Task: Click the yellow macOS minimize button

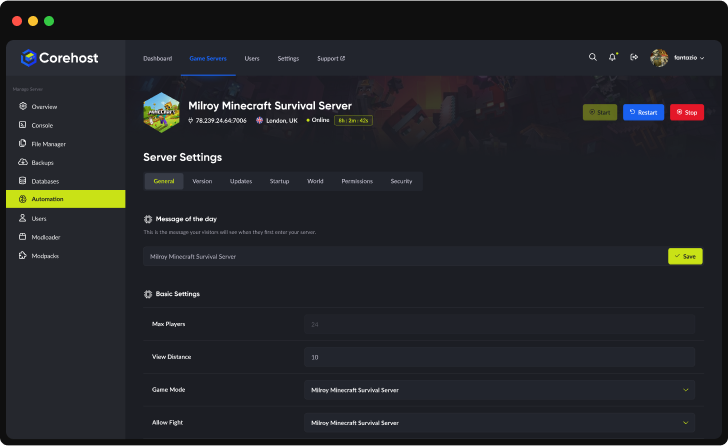Action: [33, 21]
